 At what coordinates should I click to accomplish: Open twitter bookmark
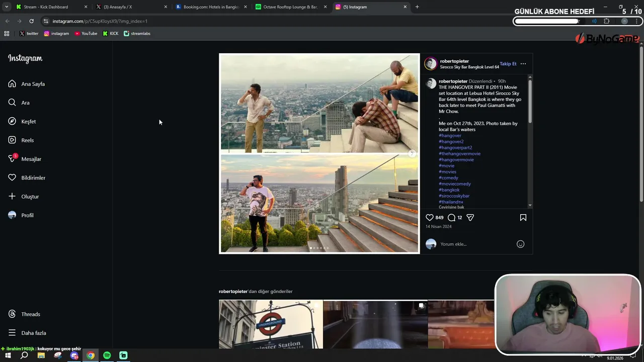(29, 34)
